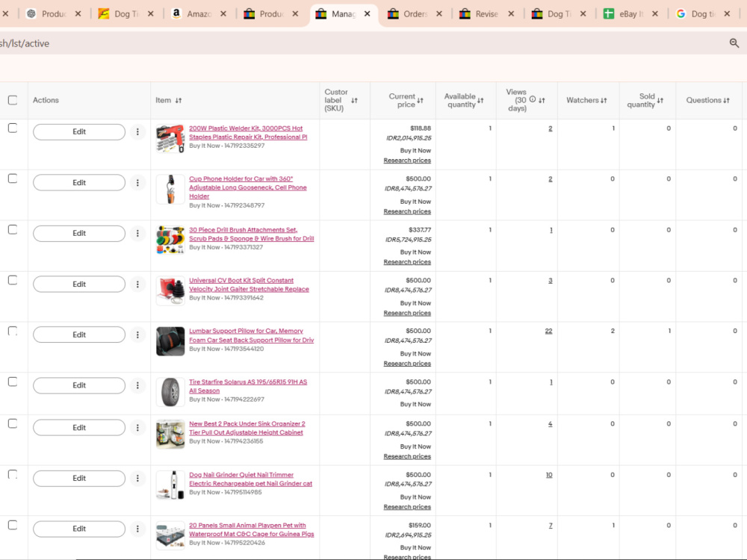Click Edit for Dog Nail Grinder
This screenshot has height=560, width=747.
[x=79, y=478]
